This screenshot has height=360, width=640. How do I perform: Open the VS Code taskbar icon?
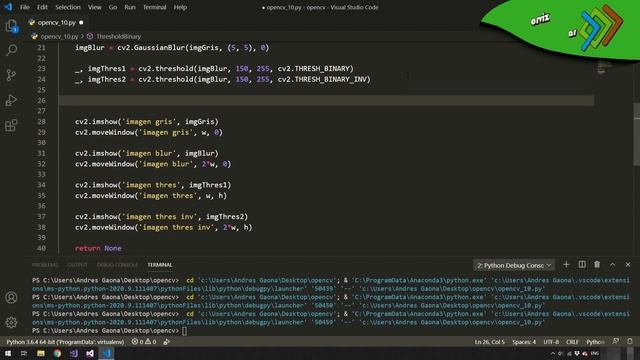(x=107, y=353)
